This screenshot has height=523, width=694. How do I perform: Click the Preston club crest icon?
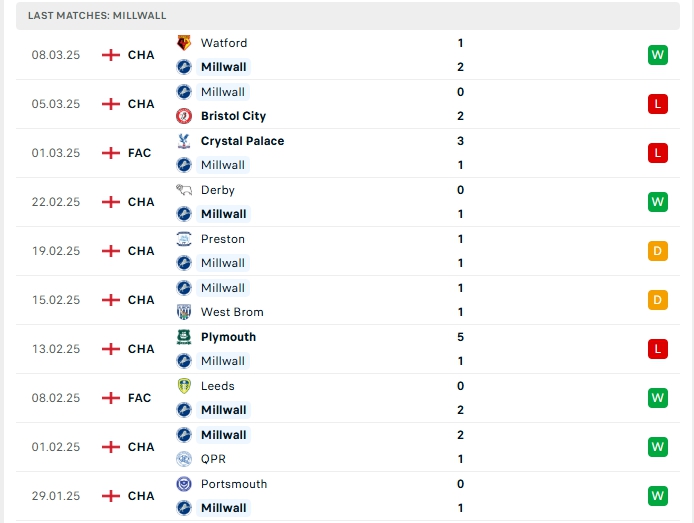[184, 239]
